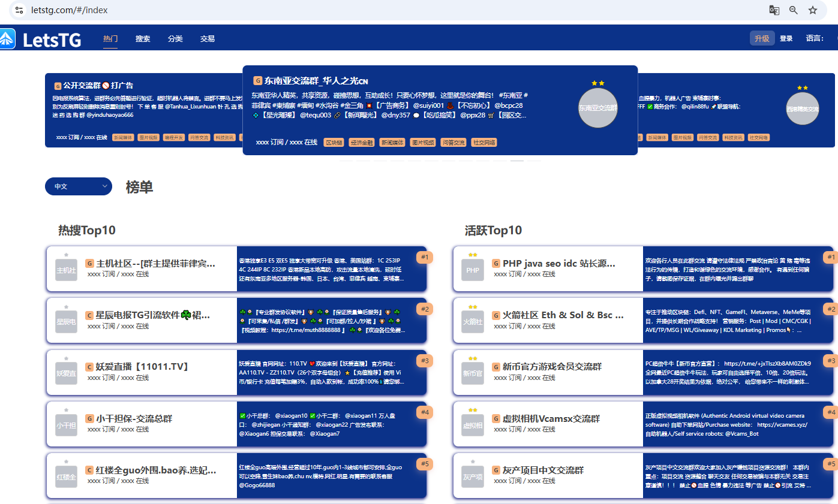
Task: Click the 妖爱直 group avatar
Action: [x=67, y=374]
